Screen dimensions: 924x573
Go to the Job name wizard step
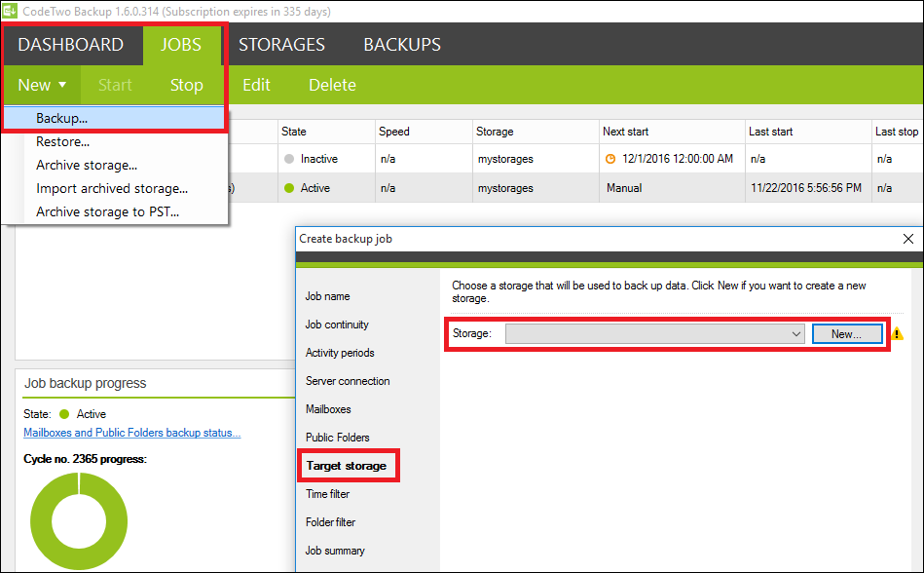[x=328, y=296]
